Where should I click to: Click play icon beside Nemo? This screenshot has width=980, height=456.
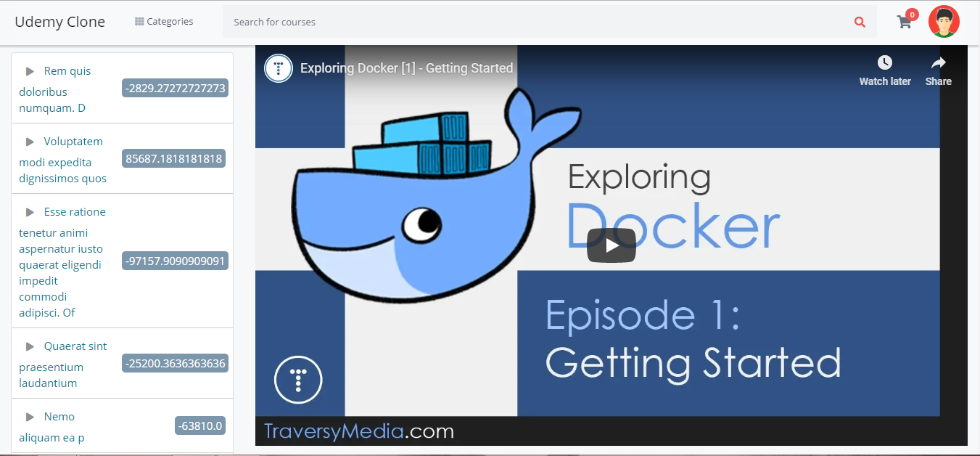coord(30,417)
